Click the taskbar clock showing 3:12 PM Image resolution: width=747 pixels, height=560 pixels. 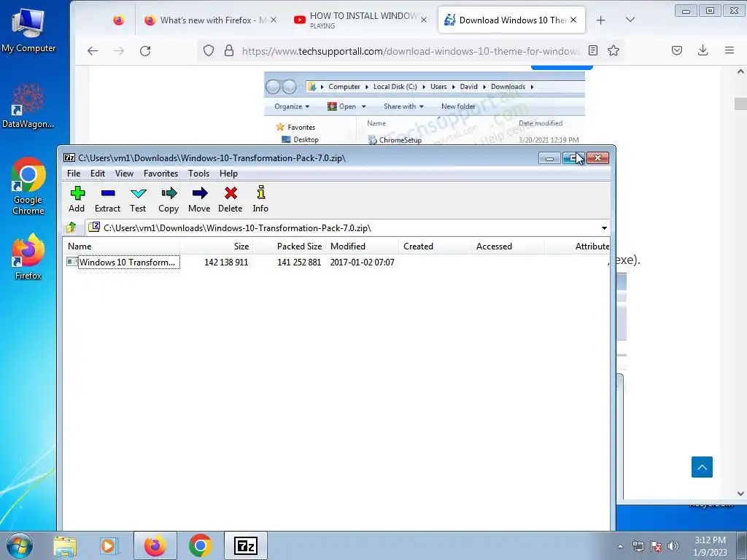pos(710,546)
